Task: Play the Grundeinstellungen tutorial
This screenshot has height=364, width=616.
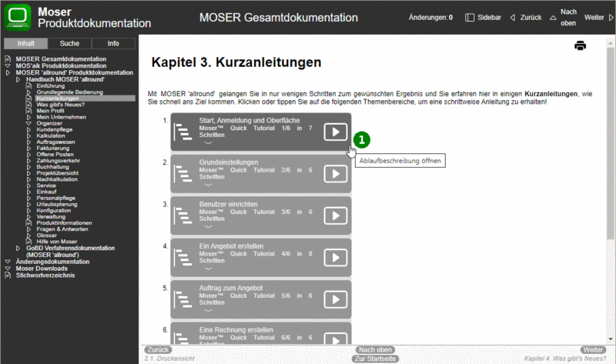Action: 336,174
